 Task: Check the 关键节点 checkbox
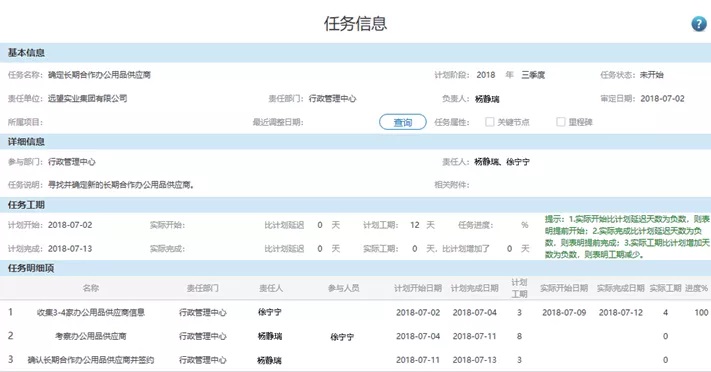point(489,122)
